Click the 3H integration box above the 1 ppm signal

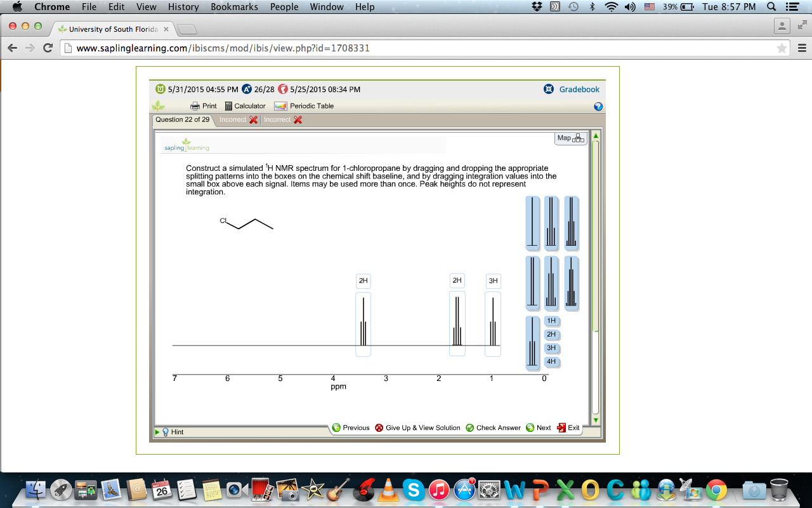(493, 281)
